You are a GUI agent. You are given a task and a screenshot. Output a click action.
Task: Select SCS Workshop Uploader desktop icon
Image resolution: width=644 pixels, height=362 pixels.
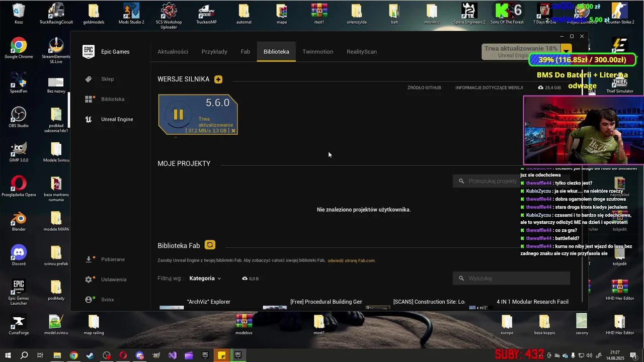click(169, 16)
